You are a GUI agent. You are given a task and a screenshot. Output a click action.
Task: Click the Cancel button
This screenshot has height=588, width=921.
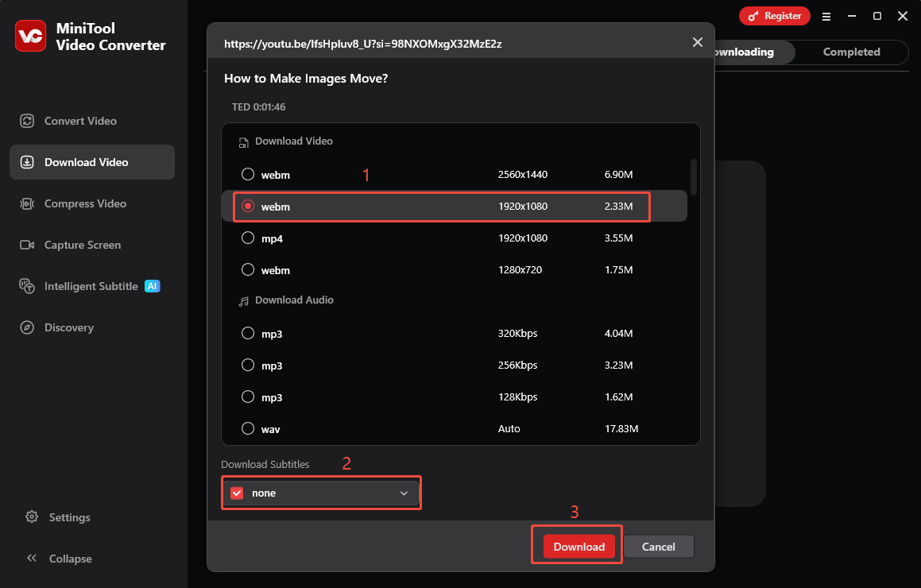pyautogui.click(x=658, y=546)
